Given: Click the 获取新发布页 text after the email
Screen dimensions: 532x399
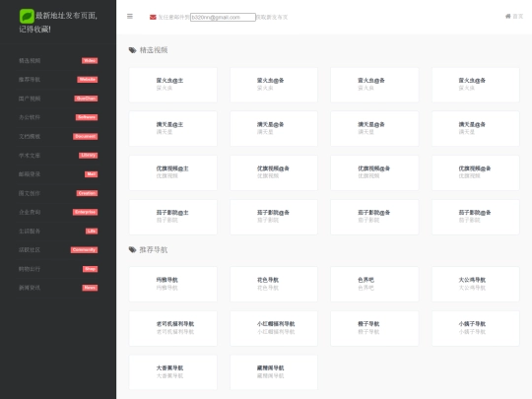Looking at the screenshot, I should pos(272,17).
